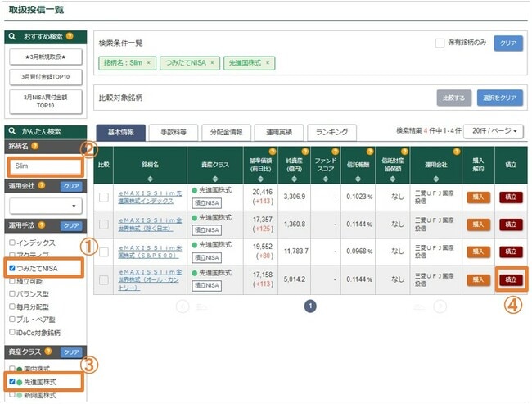532x404 pixels.
Task: Open the 20件/ページ results dropdown
Action: (494, 131)
